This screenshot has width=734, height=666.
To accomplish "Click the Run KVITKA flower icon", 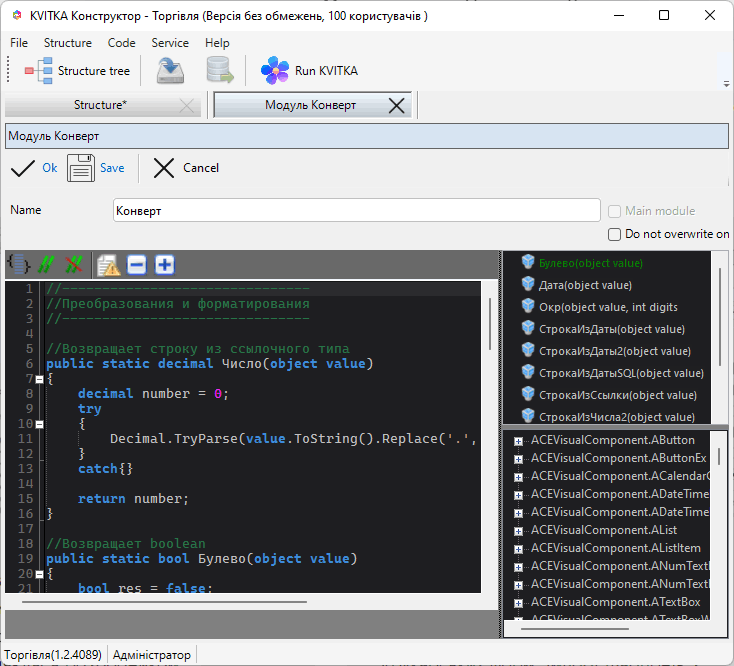I will [x=275, y=71].
